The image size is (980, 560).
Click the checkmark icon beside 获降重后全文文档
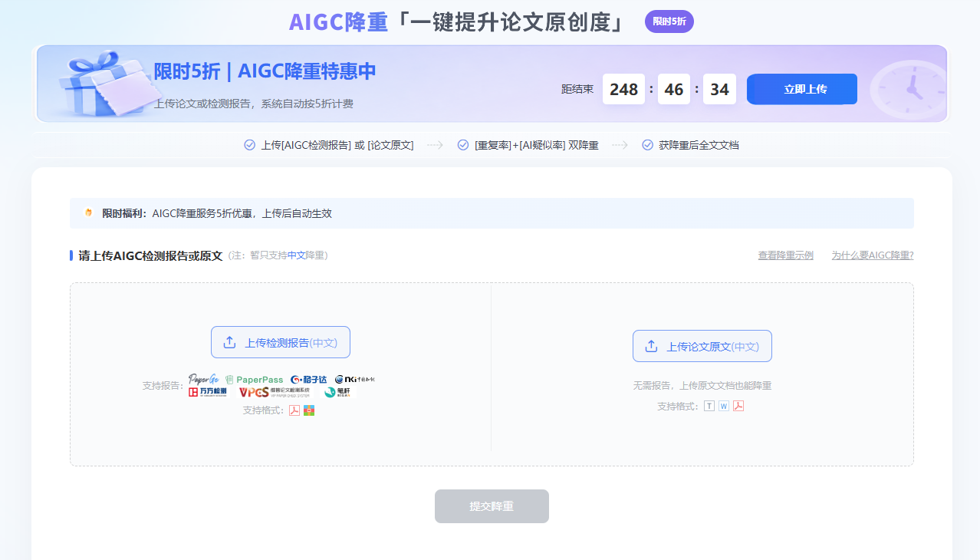pos(647,145)
